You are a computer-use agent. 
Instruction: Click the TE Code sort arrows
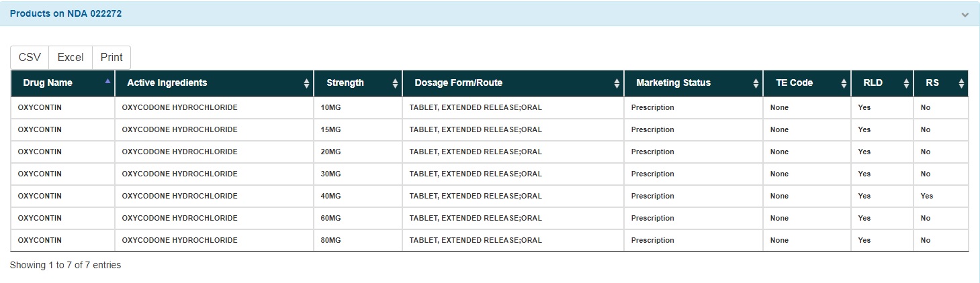click(x=844, y=83)
